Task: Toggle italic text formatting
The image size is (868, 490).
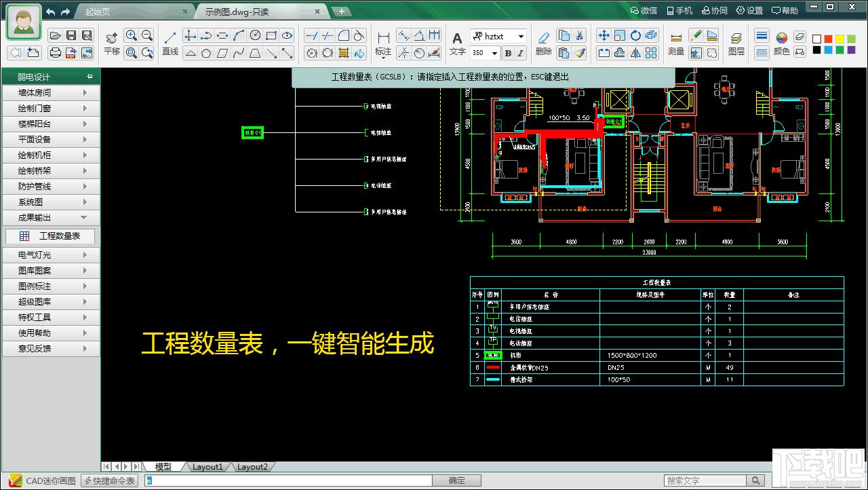Action: click(520, 53)
